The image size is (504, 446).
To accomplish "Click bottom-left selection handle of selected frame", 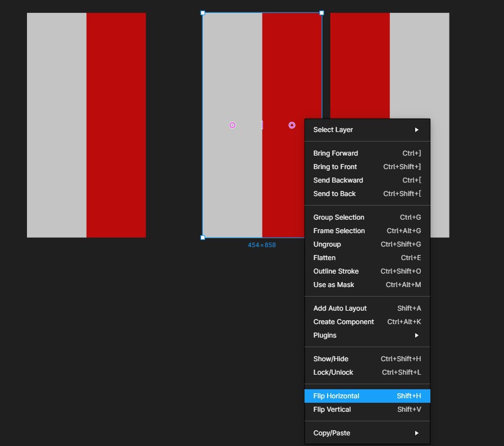I will tap(203, 238).
